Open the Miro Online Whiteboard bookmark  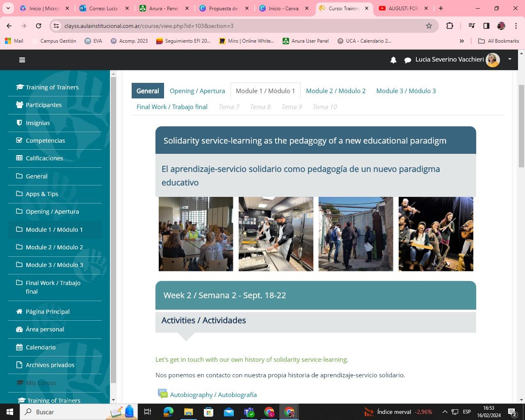click(x=247, y=41)
